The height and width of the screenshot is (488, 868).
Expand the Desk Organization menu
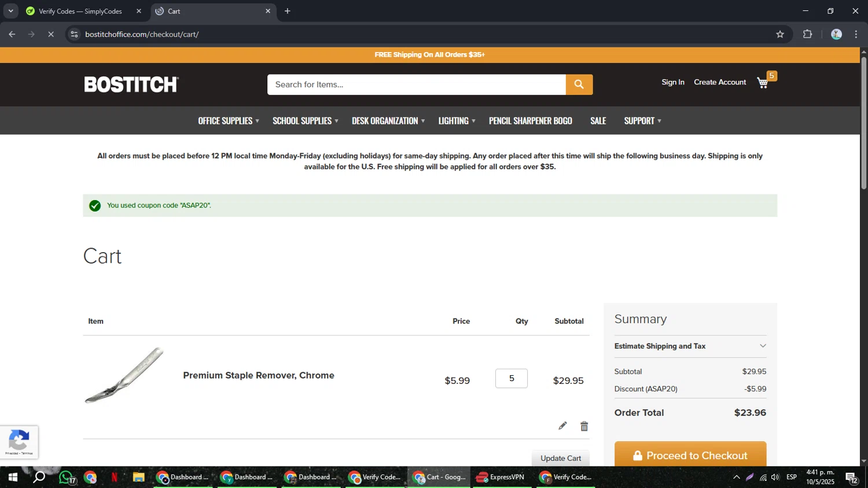(388, 121)
